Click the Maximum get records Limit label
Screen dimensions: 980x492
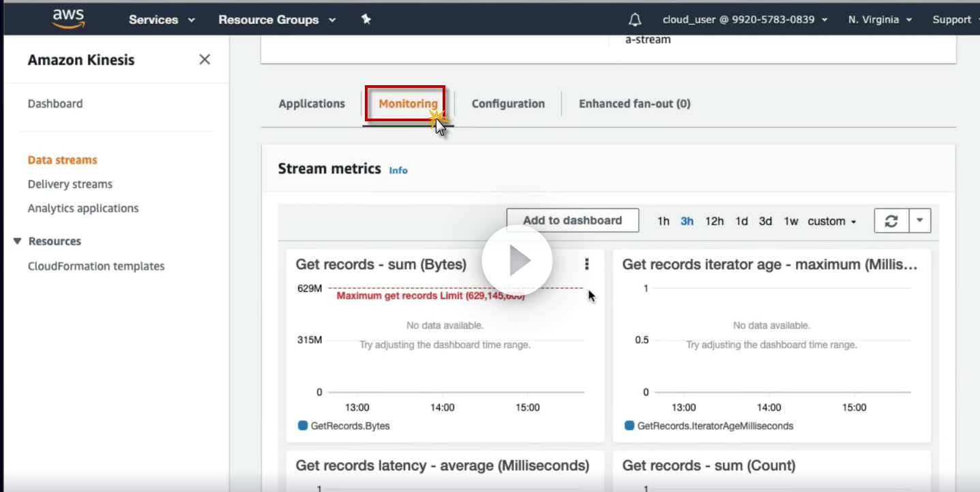431,296
